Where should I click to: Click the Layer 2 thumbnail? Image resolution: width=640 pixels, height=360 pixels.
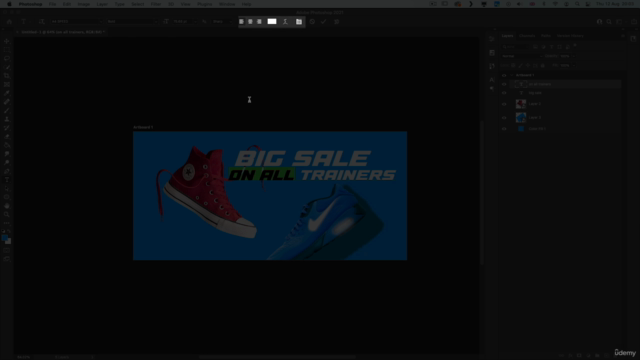(521, 104)
